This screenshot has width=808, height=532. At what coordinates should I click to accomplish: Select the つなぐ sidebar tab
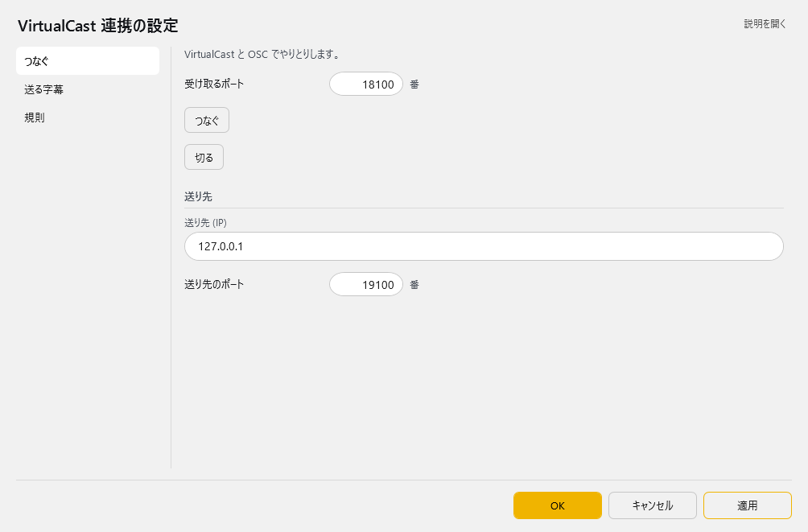pos(88,61)
